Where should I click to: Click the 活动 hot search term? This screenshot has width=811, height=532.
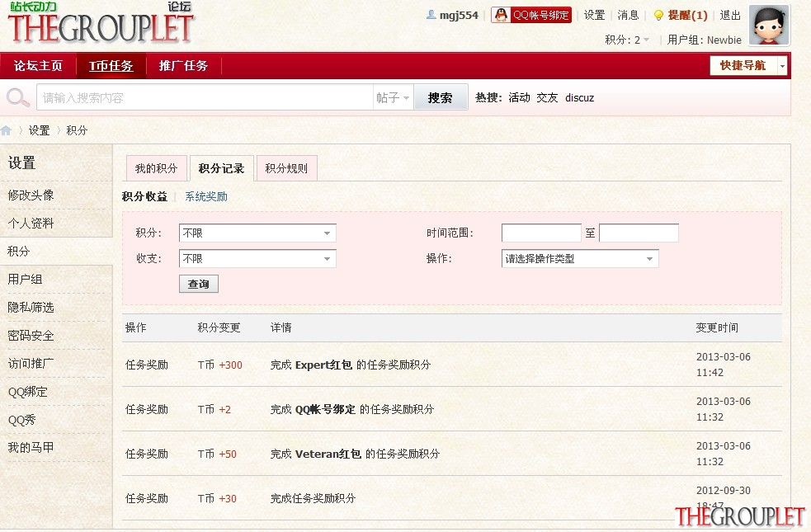(519, 97)
